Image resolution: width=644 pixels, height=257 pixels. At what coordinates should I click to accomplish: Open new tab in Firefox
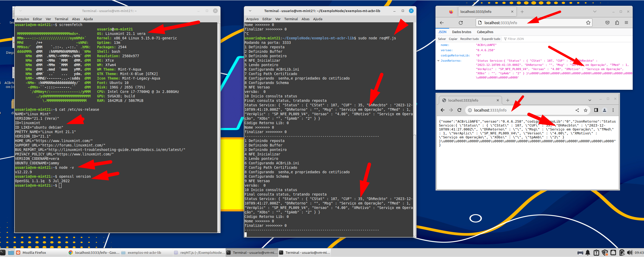[522, 12]
